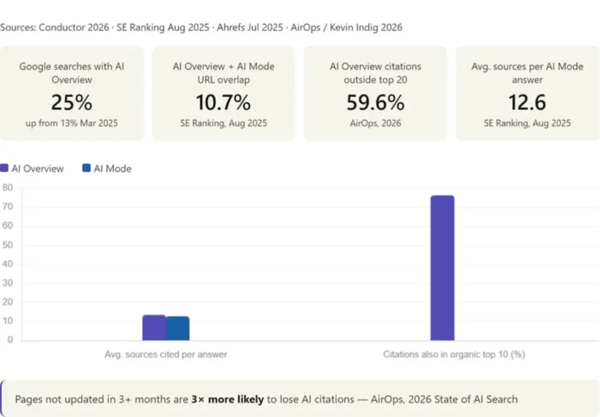Click the 12.6 statistic value
This screenshot has height=417, width=600.
click(x=527, y=103)
